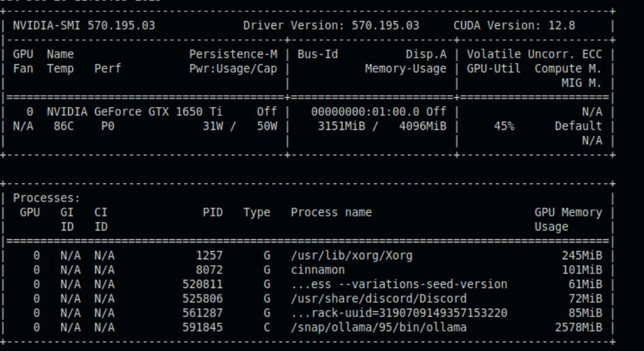Click the CUDA Version 12.8 text
This screenshot has height=351, width=644.
click(514, 26)
